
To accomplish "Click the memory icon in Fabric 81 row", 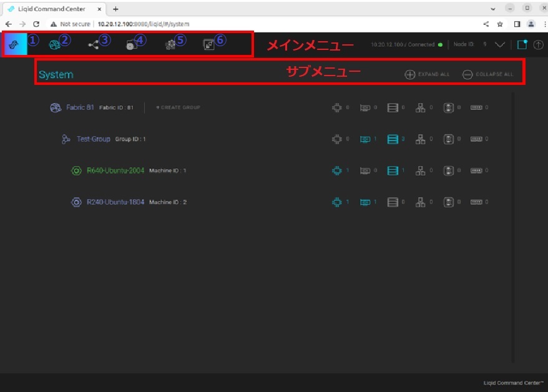I will click(476, 107).
